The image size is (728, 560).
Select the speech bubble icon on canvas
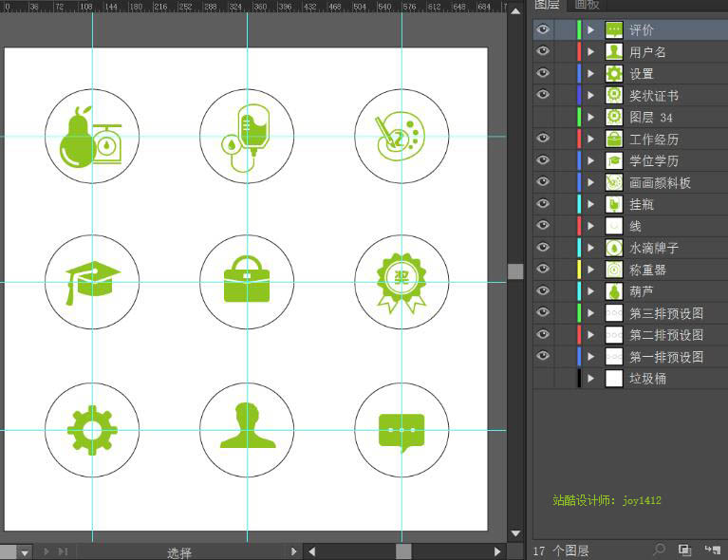401,432
